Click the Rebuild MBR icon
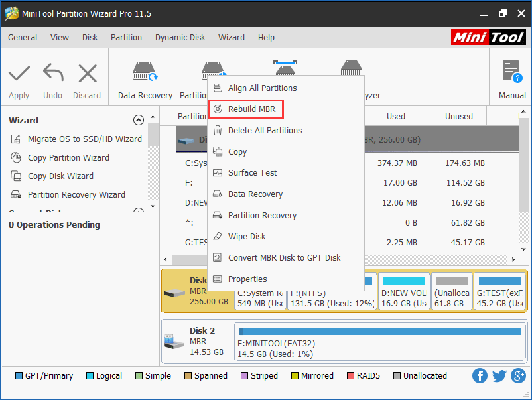 (x=218, y=109)
